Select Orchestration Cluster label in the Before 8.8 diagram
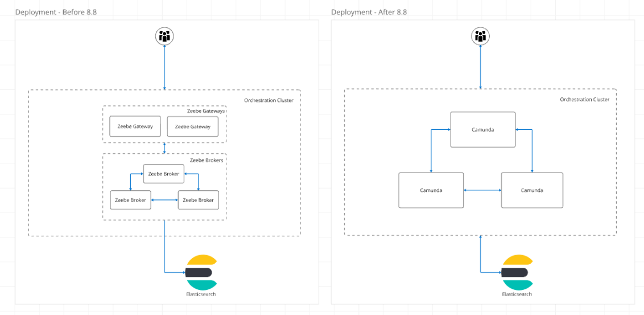The height and width of the screenshot is (315, 644). (x=269, y=100)
